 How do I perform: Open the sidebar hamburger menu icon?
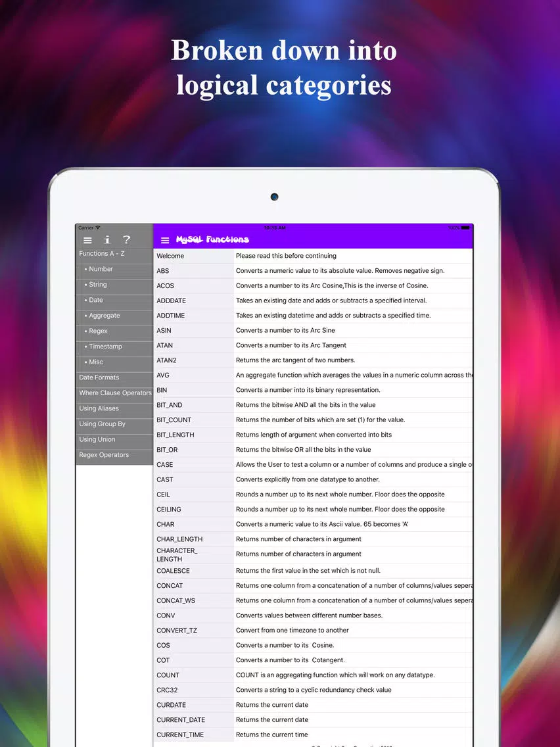[87, 240]
